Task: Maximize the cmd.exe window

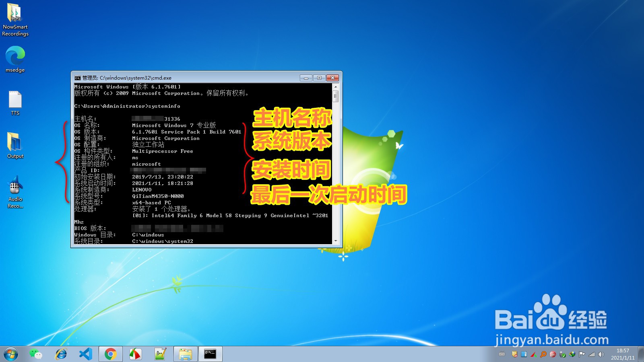Action: [319, 78]
